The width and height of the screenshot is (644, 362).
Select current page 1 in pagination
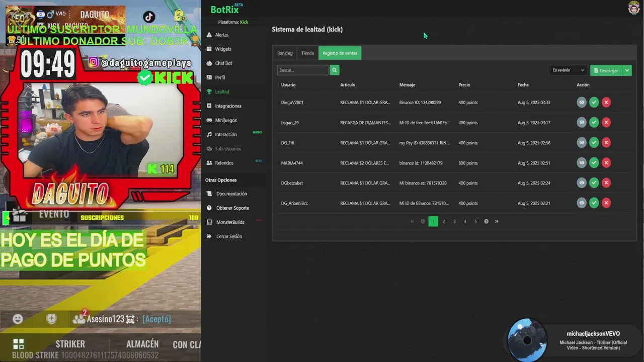(x=433, y=221)
